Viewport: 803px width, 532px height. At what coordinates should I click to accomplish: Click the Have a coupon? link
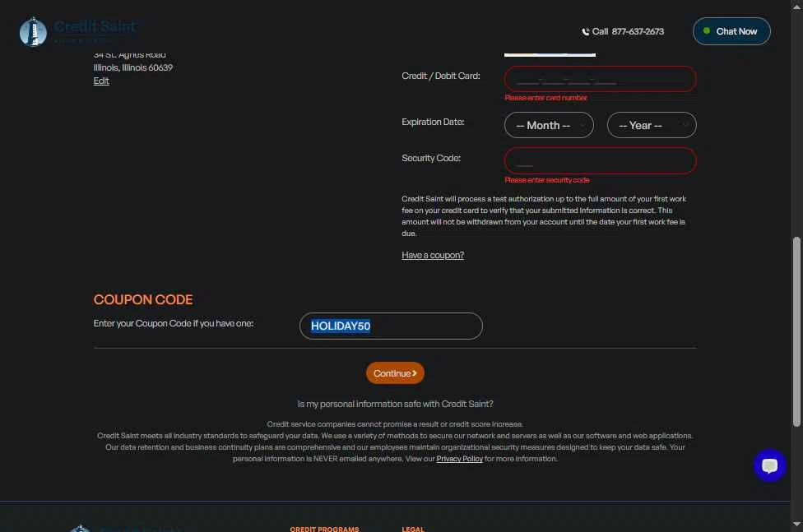(433, 255)
